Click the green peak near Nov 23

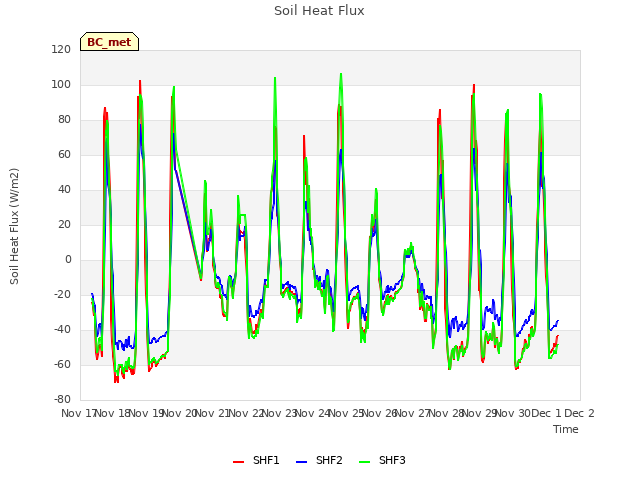(x=275, y=78)
